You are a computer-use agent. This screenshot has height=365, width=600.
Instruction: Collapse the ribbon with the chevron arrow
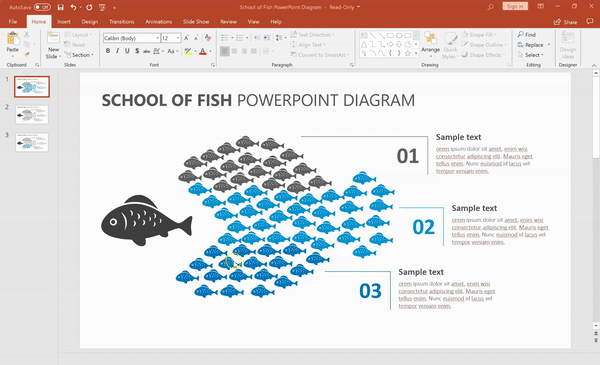tap(594, 65)
